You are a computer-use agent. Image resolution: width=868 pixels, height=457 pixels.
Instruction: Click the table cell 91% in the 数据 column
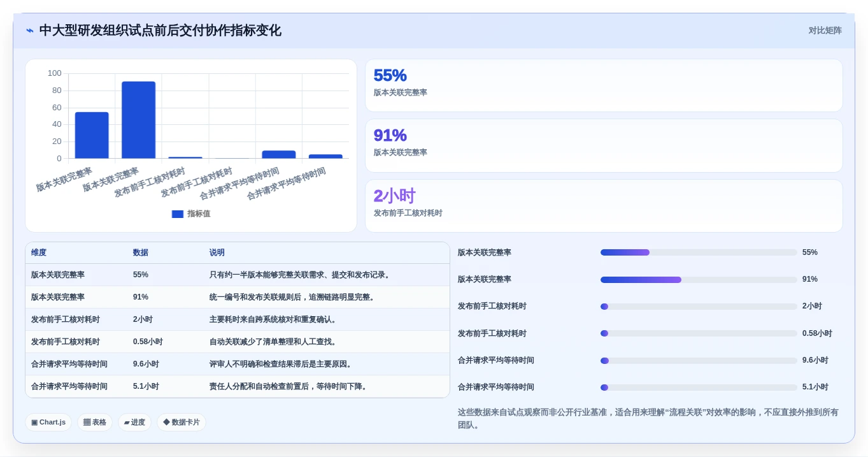click(141, 298)
